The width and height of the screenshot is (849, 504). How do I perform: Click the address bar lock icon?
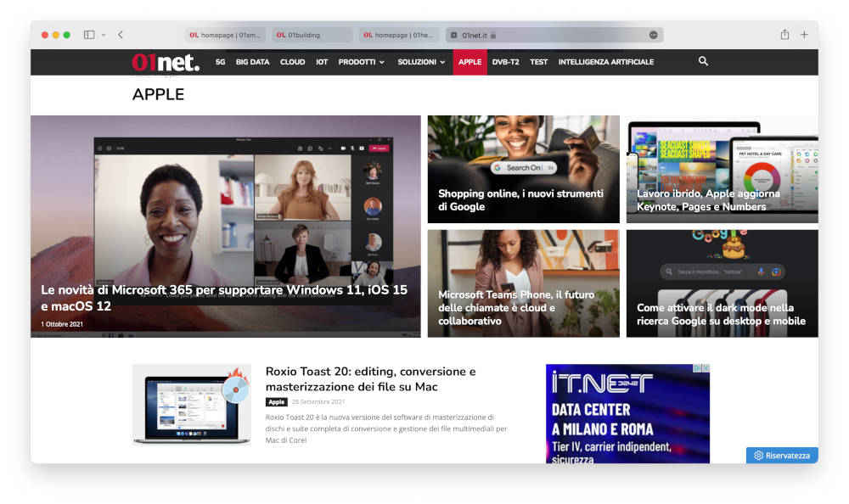493,35
